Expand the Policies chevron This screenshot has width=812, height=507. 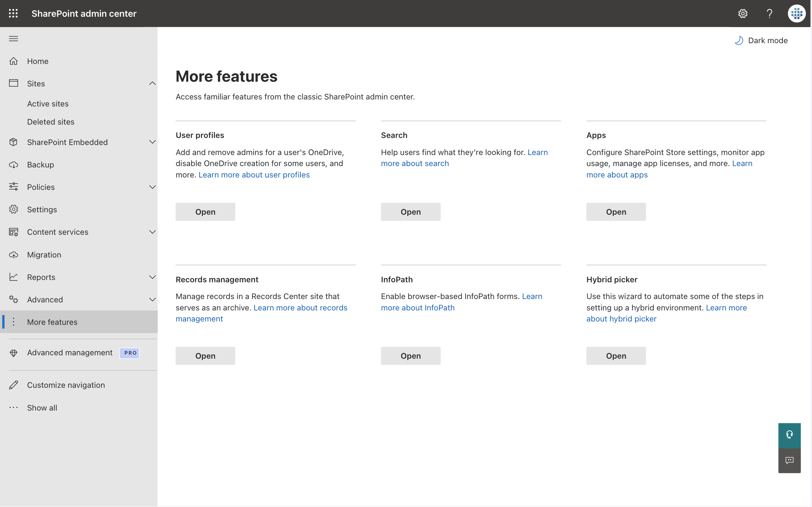[152, 187]
